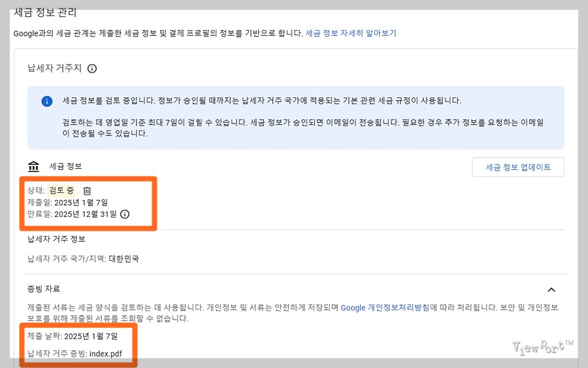Click the index.pdf file name

pyautogui.click(x=106, y=354)
